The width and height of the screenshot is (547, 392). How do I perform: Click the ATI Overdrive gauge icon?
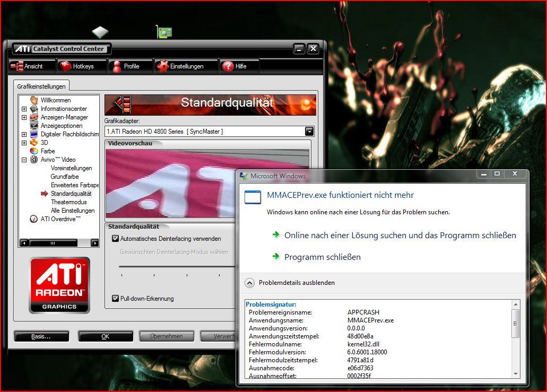coord(34,219)
